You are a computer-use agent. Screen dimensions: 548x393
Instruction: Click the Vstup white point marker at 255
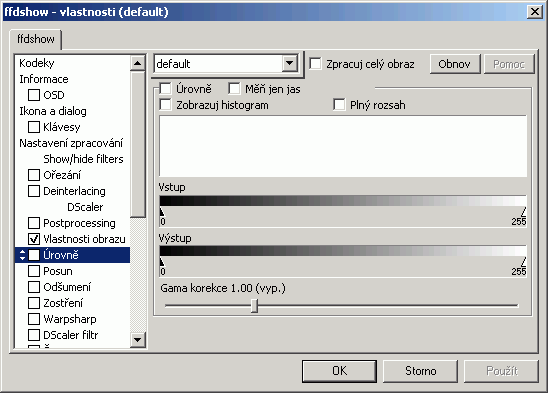pos(523,212)
